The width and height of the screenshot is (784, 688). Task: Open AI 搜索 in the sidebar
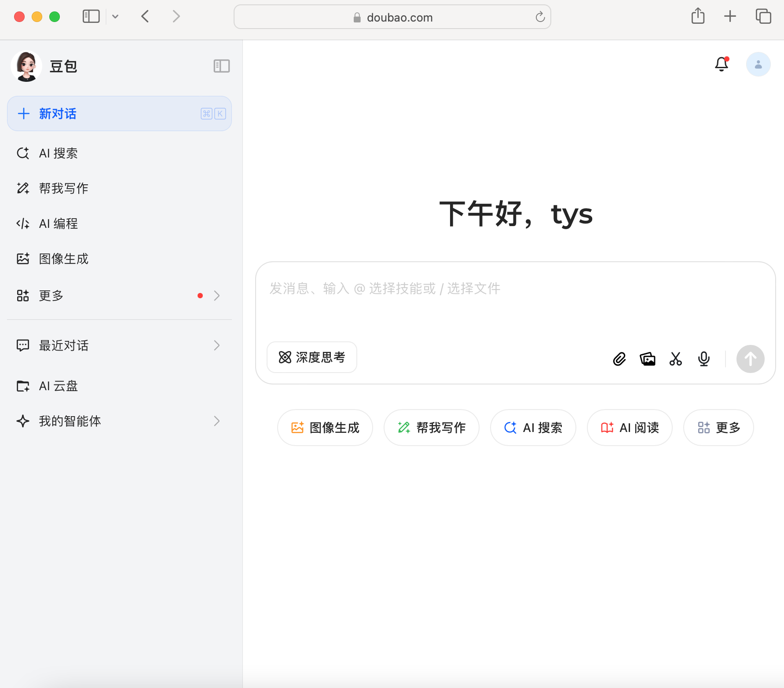(119, 153)
